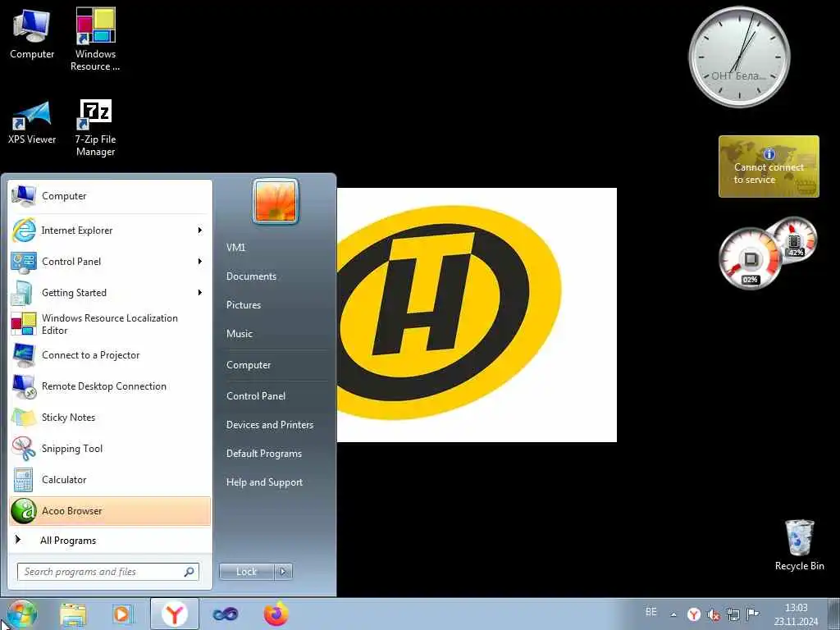This screenshot has width=840, height=630.
Task: Click the network tray icon
Action: click(x=733, y=614)
